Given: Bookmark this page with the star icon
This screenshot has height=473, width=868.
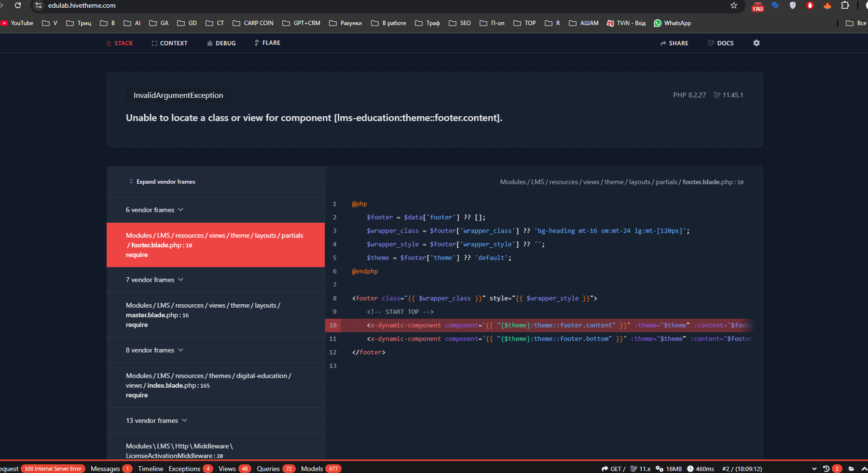Looking at the screenshot, I should [x=734, y=5].
